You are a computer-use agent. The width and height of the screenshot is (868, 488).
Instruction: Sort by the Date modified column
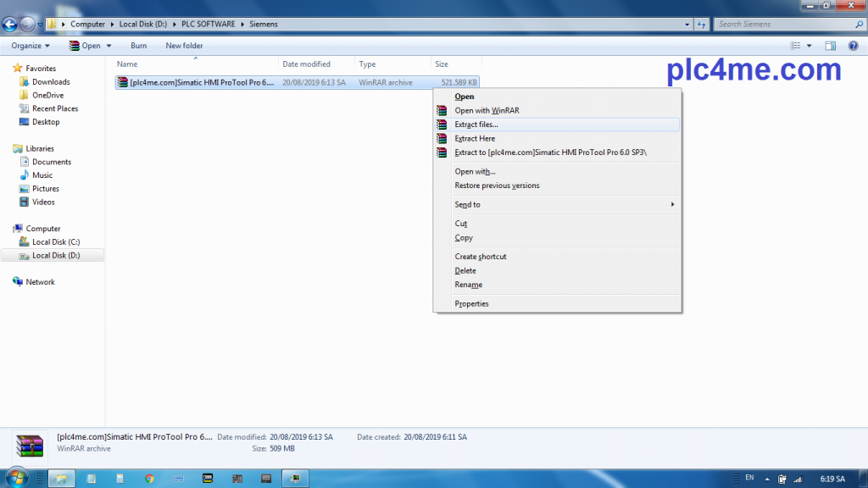(306, 64)
